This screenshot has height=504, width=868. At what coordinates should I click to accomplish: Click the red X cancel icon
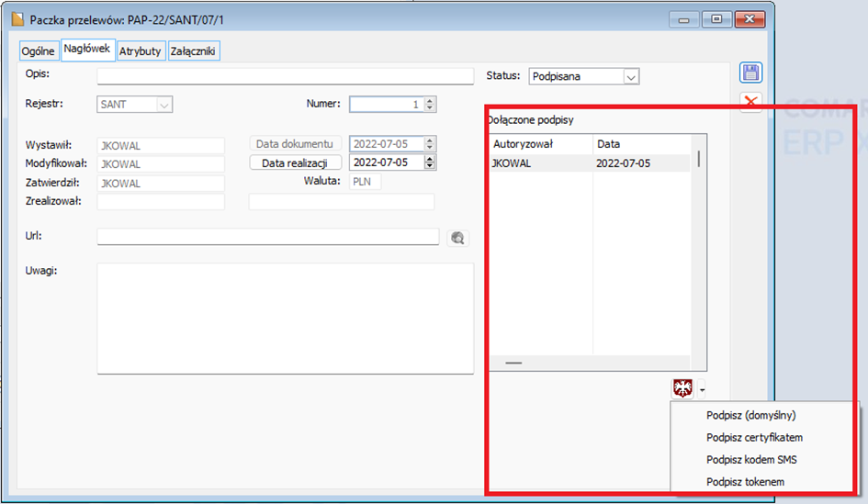(x=750, y=102)
